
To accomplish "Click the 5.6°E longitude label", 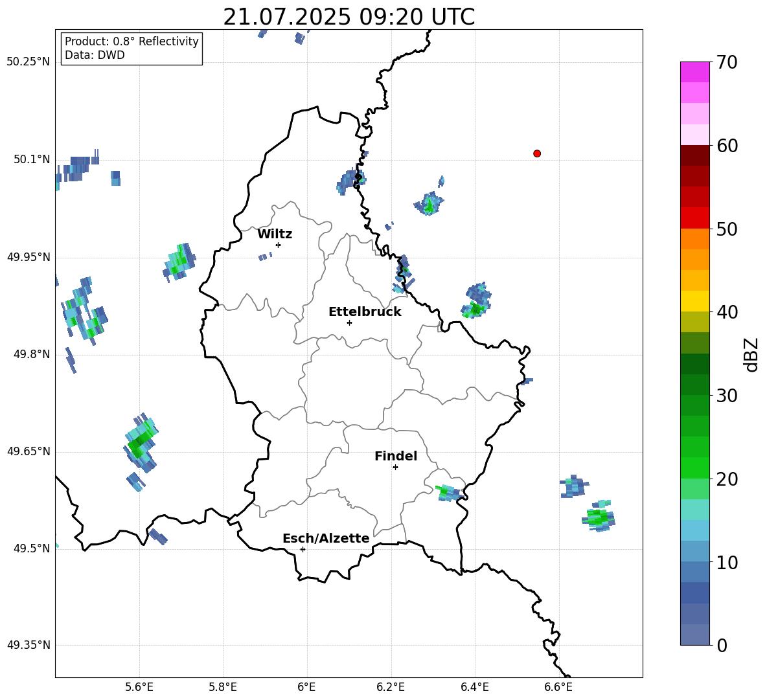I will click(139, 687).
